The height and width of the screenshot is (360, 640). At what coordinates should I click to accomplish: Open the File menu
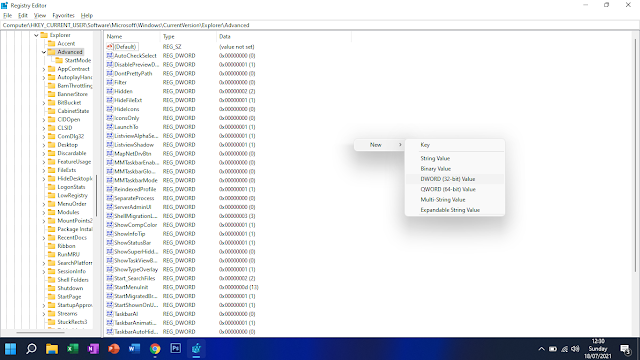pyautogui.click(x=7, y=16)
